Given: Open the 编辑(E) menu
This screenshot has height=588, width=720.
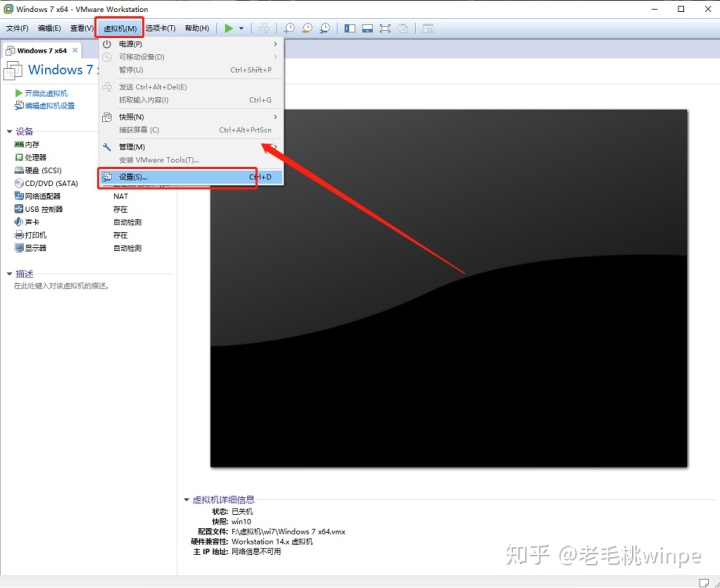Looking at the screenshot, I should 49,28.
